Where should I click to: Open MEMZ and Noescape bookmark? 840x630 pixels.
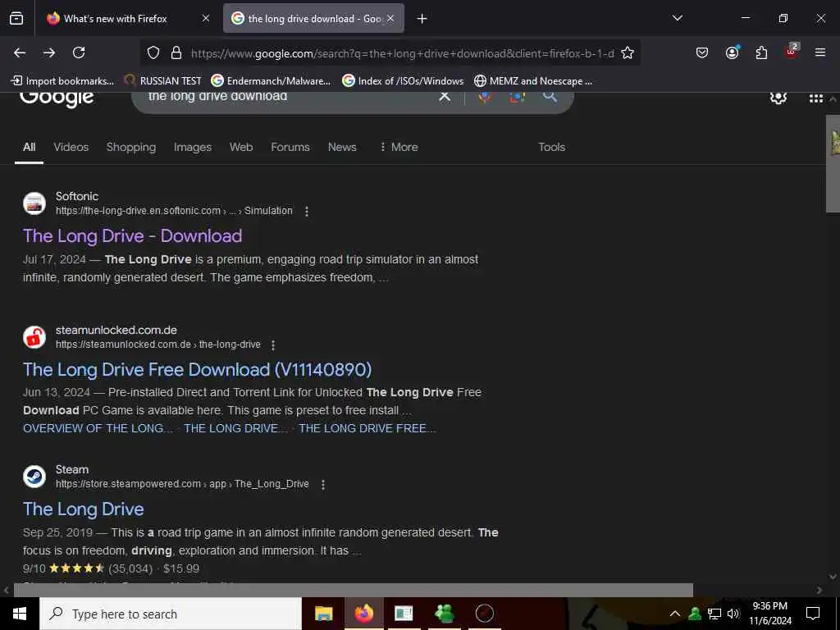[533, 81]
